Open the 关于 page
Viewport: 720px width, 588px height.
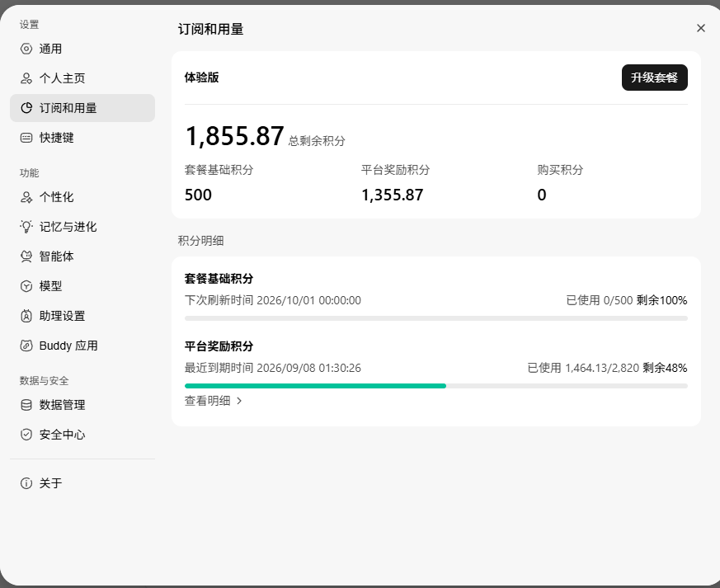pyautogui.click(x=82, y=483)
